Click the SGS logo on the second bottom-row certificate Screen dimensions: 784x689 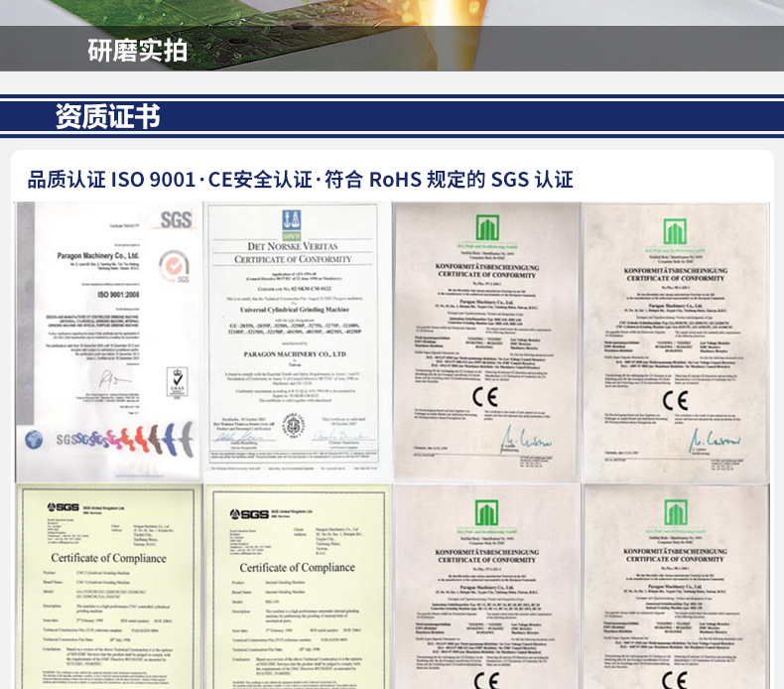click(248, 514)
